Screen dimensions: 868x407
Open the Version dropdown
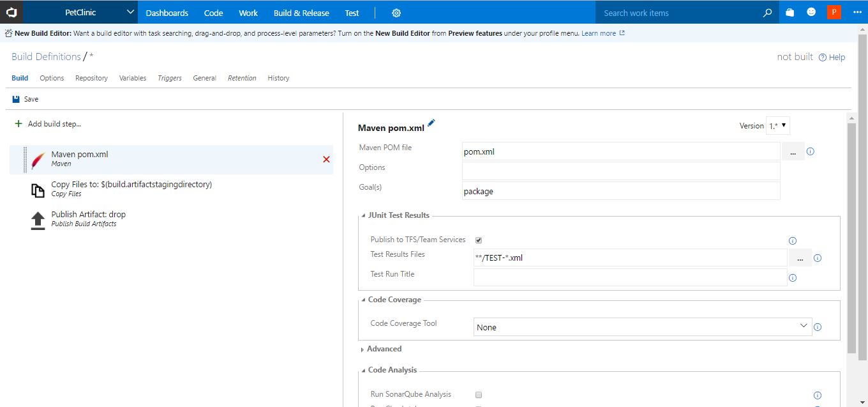click(x=778, y=126)
